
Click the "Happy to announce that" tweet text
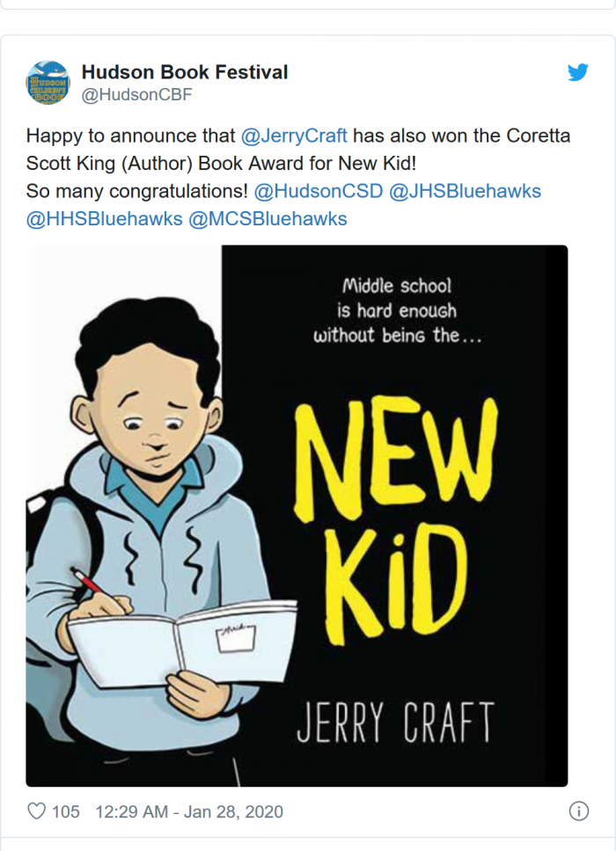(x=130, y=136)
